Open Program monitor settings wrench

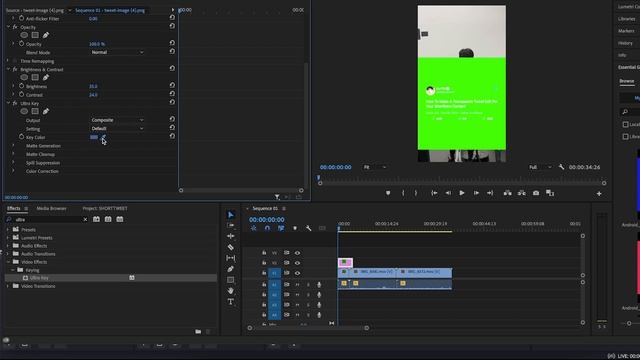coord(561,167)
